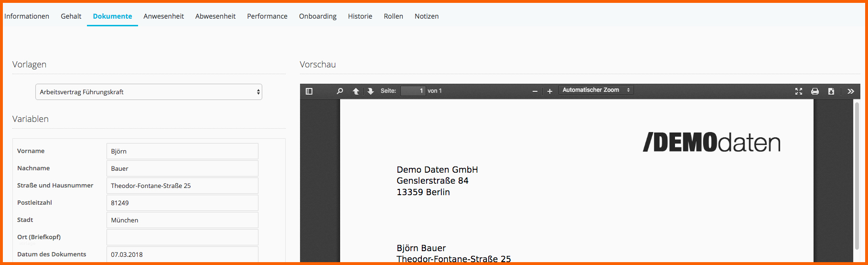The image size is (868, 265).
Task: Open the Arbeitsvertrag Führungskraft template dropdown
Action: [149, 92]
